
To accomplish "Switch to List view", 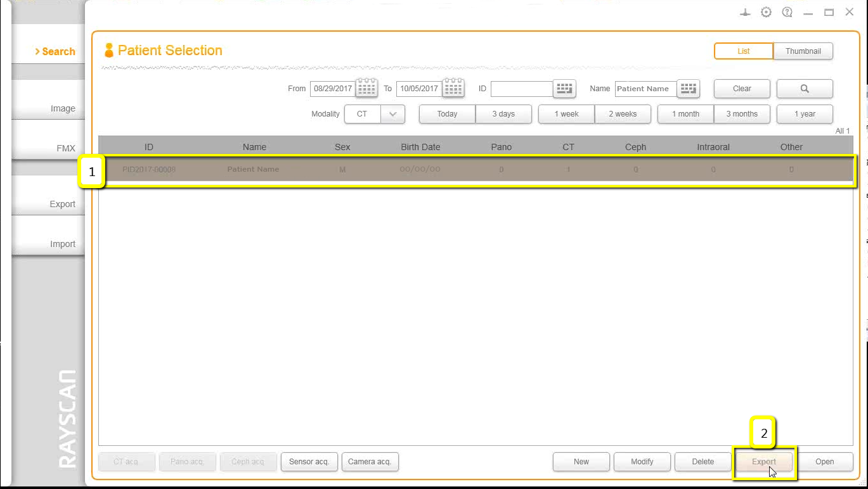I will 744,51.
